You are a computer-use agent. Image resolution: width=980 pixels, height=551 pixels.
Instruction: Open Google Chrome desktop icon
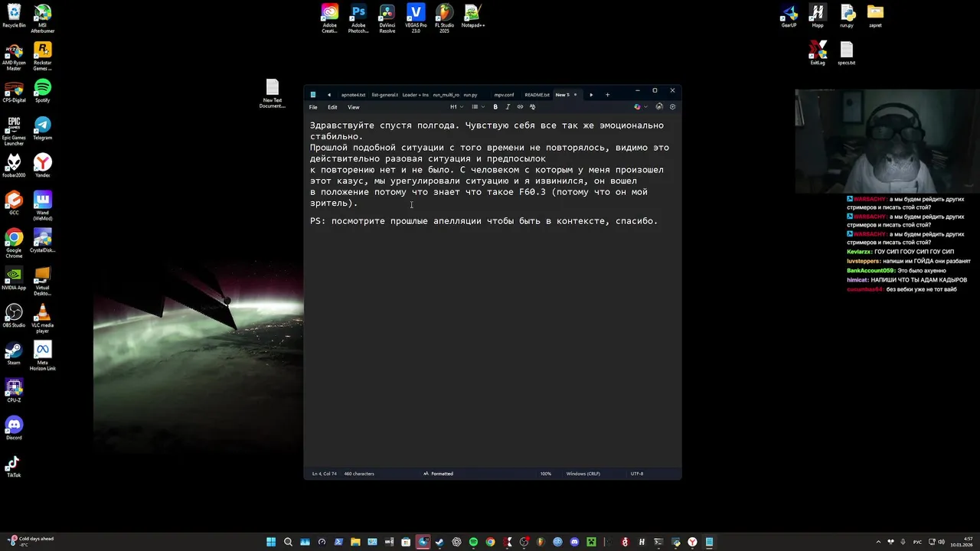tap(14, 244)
